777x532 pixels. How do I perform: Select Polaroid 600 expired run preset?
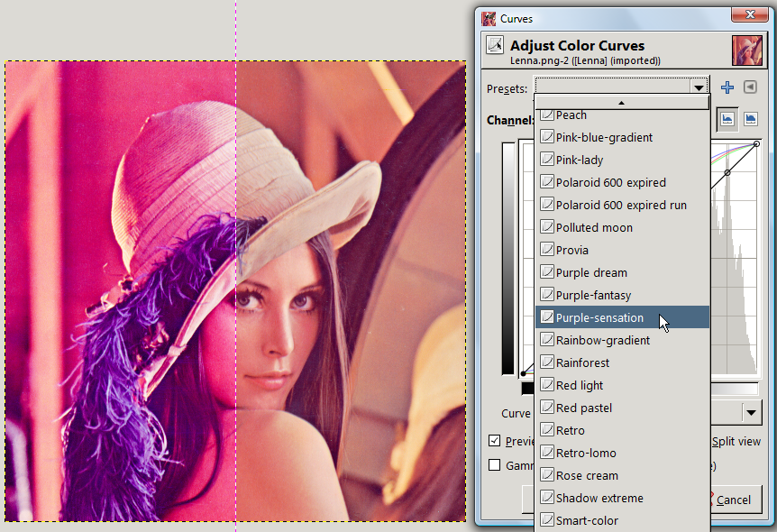[622, 205]
